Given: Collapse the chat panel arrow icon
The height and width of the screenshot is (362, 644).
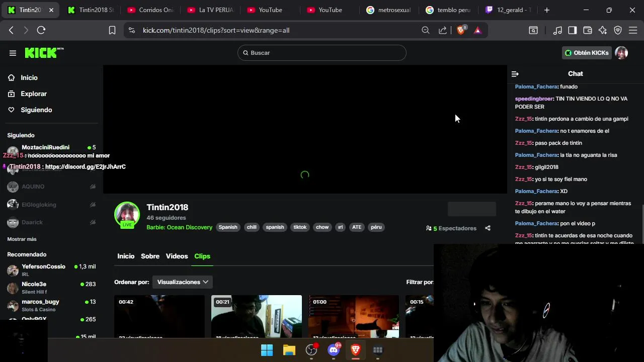Looking at the screenshot, I should pos(515,74).
